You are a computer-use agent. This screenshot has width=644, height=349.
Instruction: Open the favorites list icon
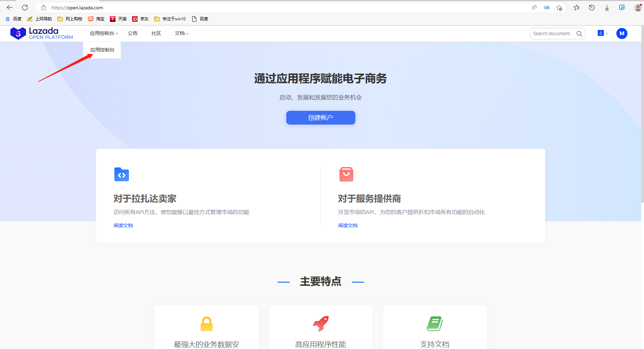576,8
